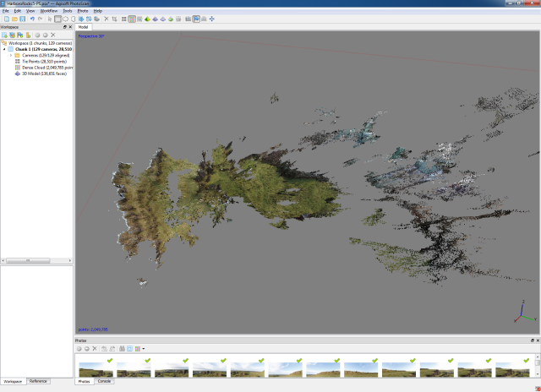Click Enable items icon in Workspace toolbar
Screen dimensions: 541x392
point(37,35)
